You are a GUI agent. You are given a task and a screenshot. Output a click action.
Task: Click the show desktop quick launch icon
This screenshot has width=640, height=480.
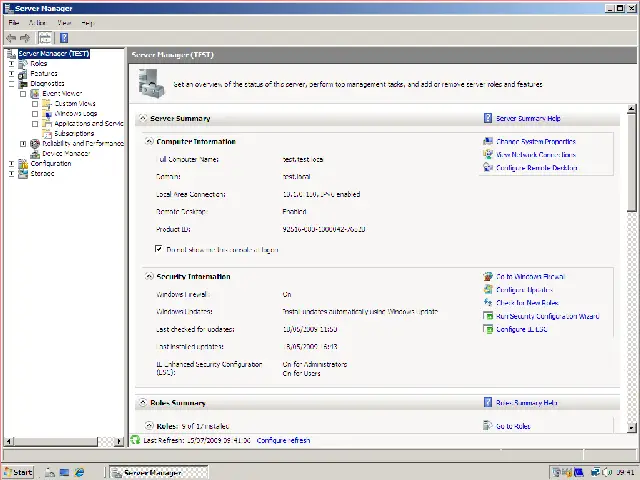(x=64, y=472)
